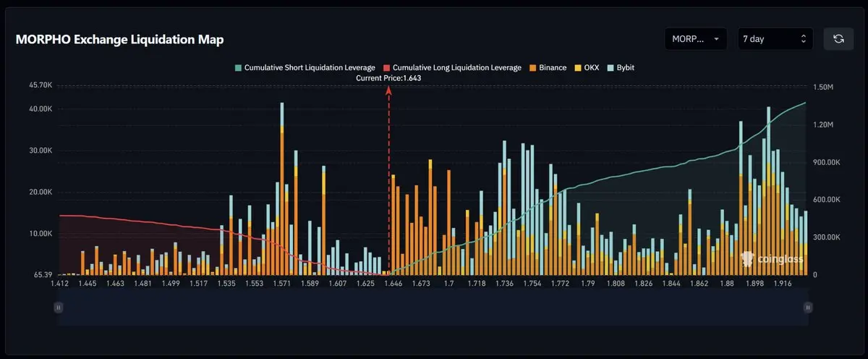Click the 900.00K right axis value
This screenshot has height=359, width=868.
pos(826,162)
